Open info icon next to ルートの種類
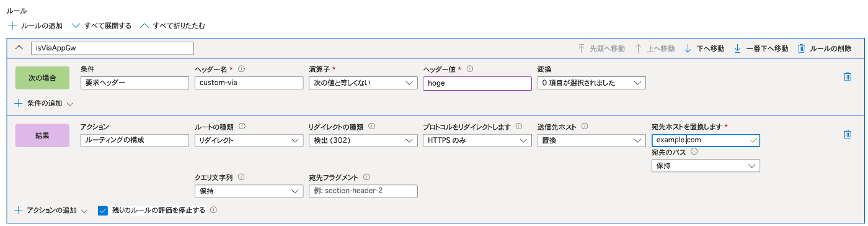Screen dimensions: 868x226 pyautogui.click(x=241, y=126)
